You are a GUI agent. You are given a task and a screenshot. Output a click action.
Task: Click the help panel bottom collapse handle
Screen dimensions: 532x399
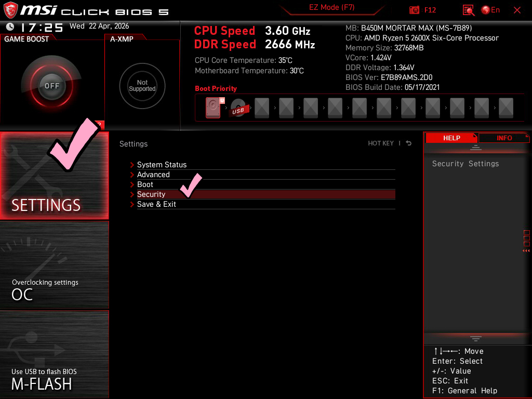click(x=476, y=339)
